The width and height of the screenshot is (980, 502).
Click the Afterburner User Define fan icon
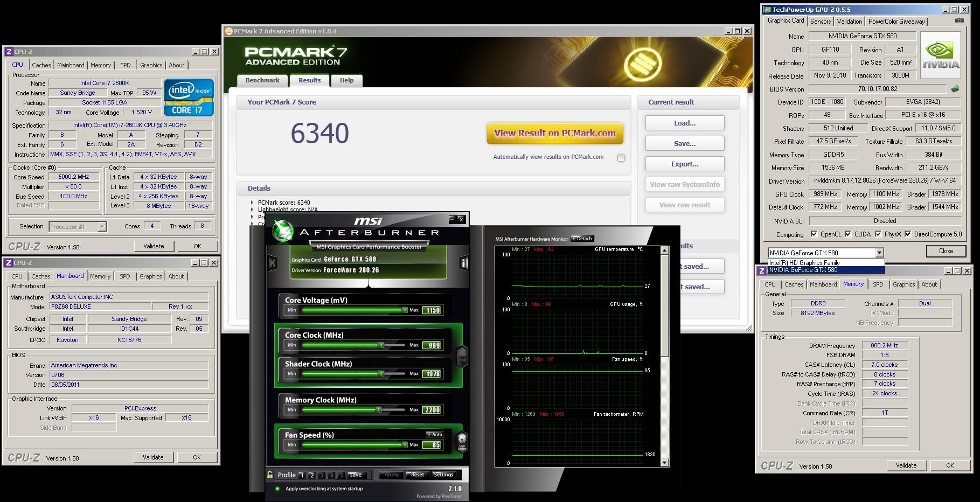pos(462,442)
